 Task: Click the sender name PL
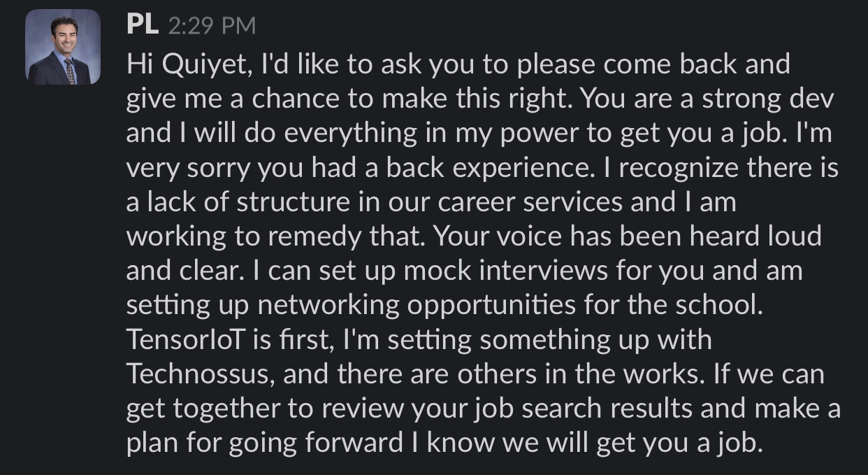coord(143,25)
